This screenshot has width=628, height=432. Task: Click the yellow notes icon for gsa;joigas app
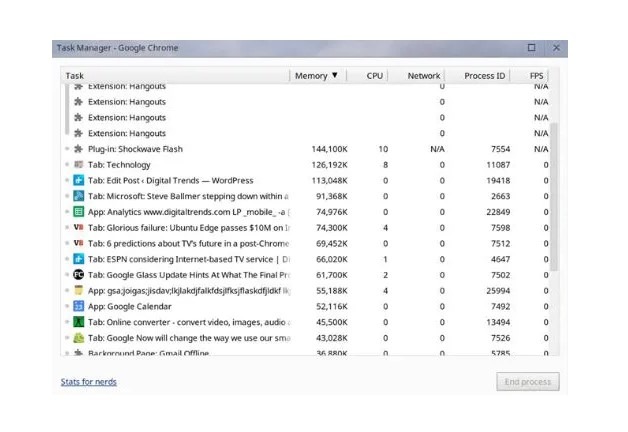tap(78, 290)
